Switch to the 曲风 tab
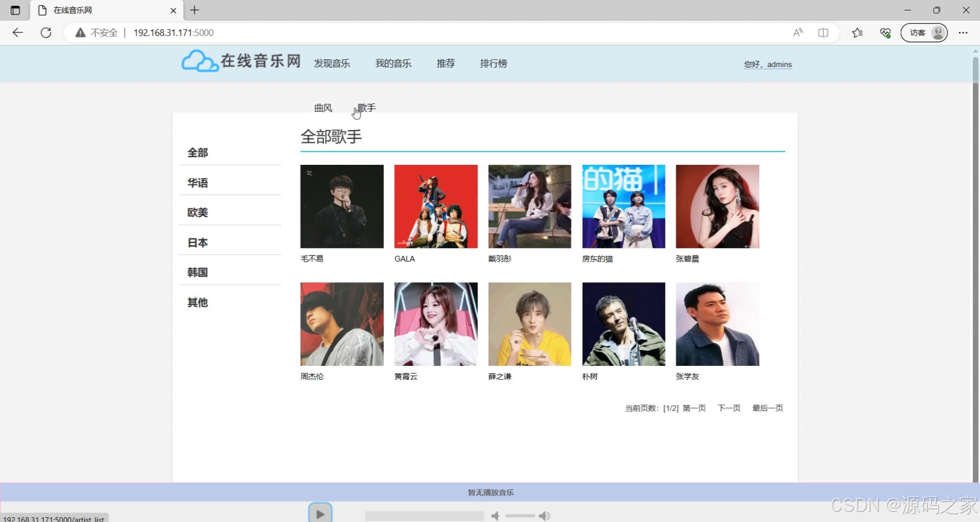Viewport: 980px width, 522px height. coord(323,107)
